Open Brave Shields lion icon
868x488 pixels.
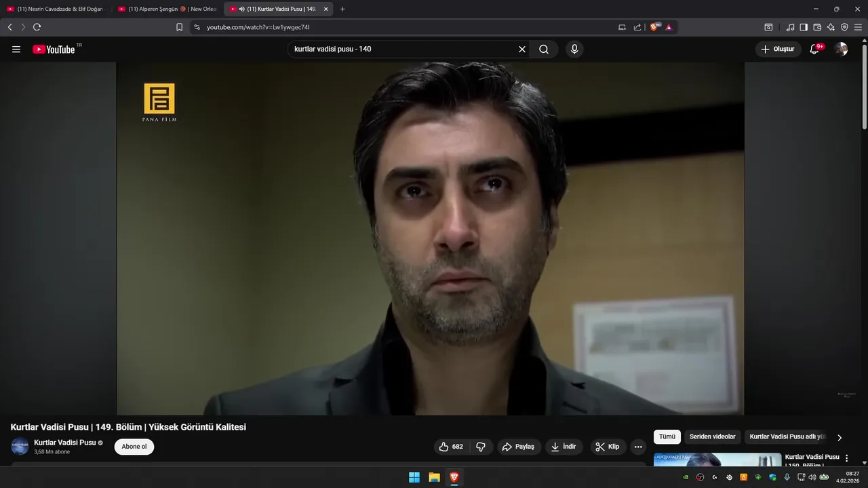click(x=654, y=27)
